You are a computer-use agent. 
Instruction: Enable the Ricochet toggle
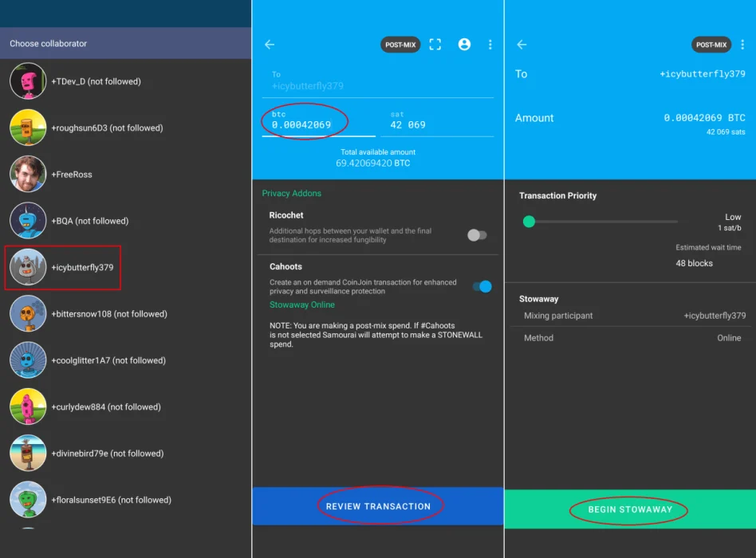coord(477,235)
